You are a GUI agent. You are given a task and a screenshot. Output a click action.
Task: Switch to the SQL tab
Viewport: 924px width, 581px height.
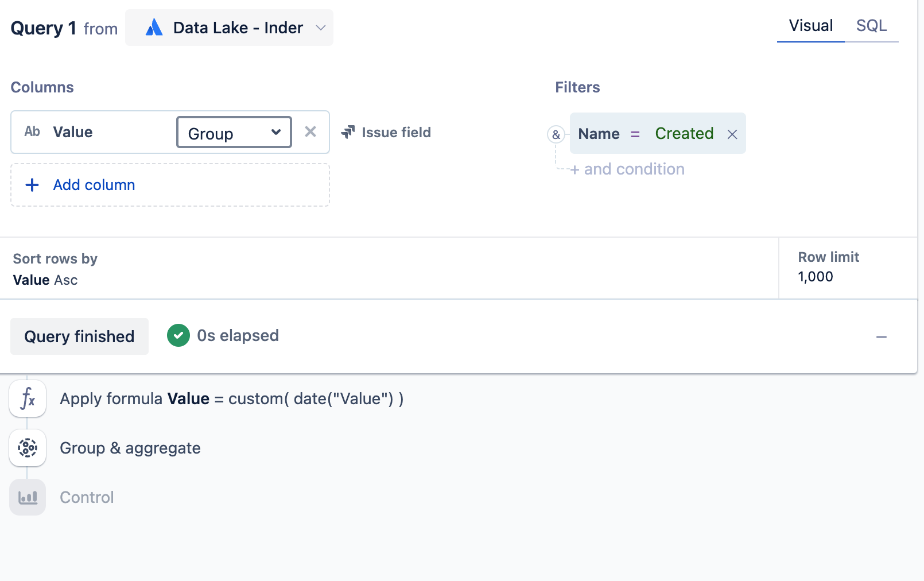pos(872,25)
